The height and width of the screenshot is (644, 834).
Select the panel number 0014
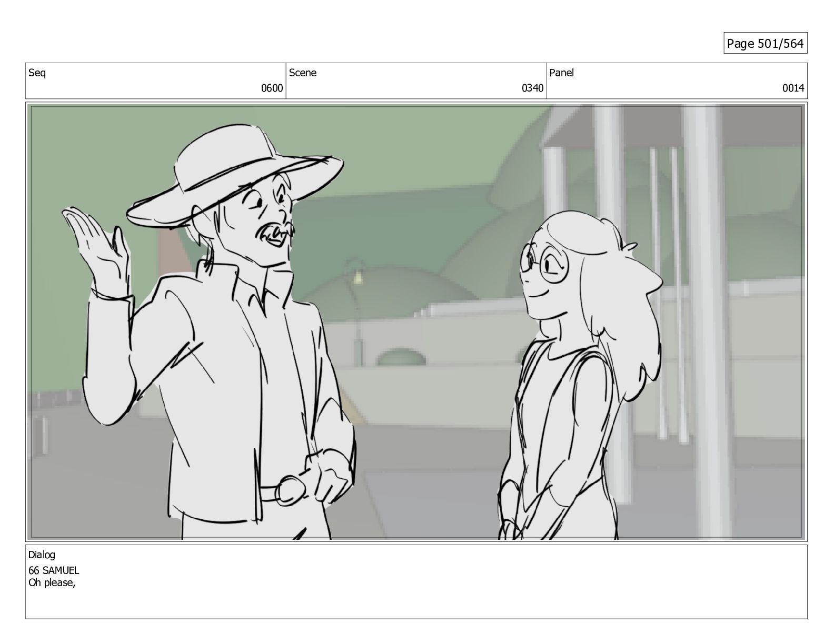[793, 88]
